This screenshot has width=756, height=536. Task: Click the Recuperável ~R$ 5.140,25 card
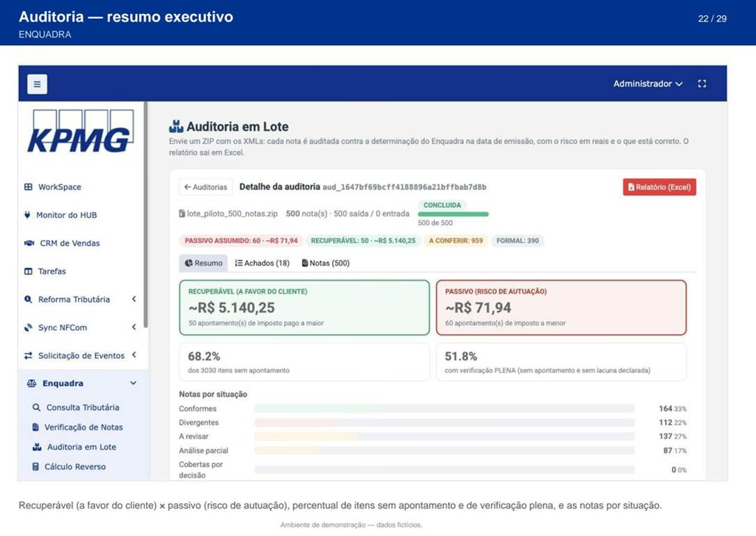pos(304,308)
